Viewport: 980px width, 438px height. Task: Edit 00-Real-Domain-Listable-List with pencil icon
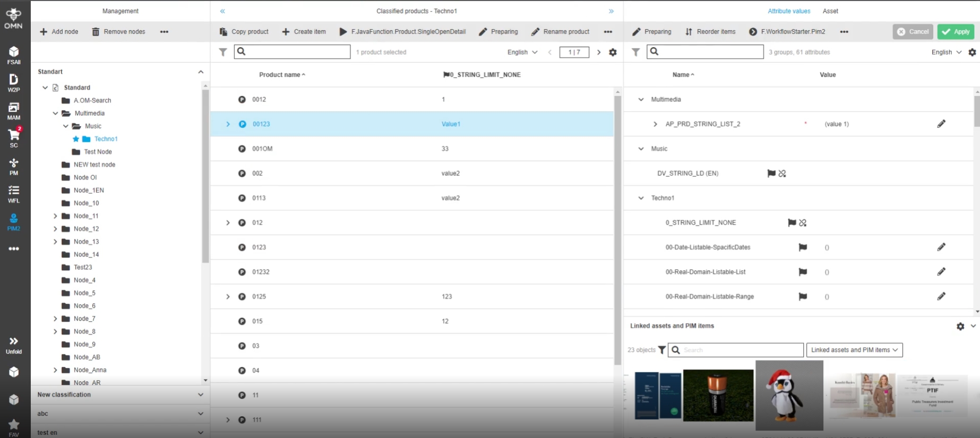tap(941, 272)
